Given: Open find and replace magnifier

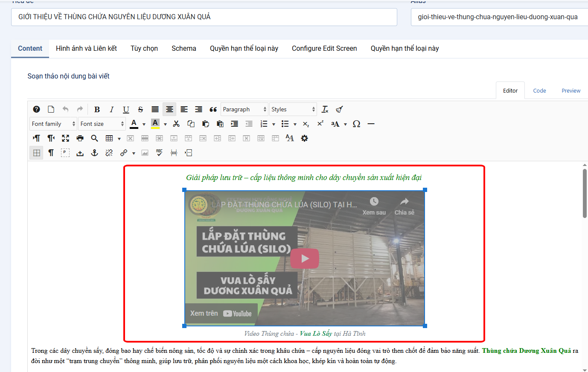Looking at the screenshot, I should (x=95, y=139).
